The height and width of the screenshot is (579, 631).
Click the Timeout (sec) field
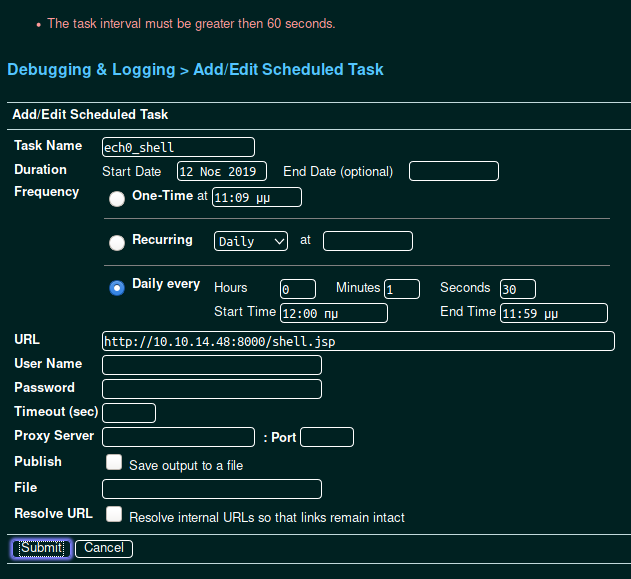coord(129,413)
